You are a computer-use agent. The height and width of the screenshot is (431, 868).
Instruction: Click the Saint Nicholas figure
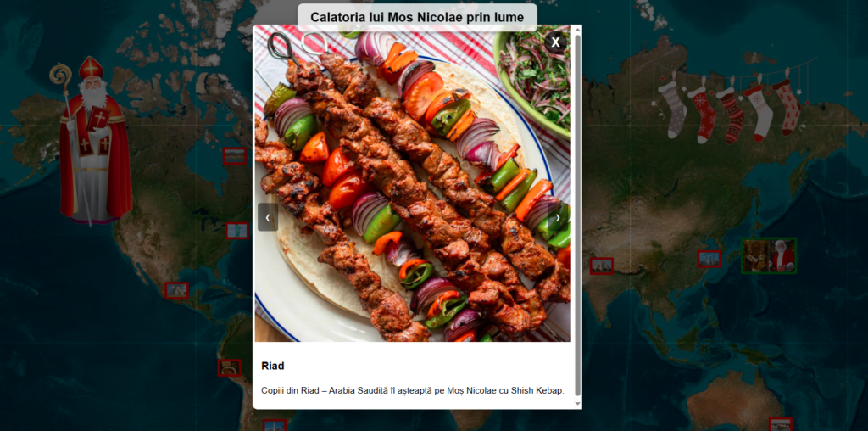pyautogui.click(x=95, y=142)
